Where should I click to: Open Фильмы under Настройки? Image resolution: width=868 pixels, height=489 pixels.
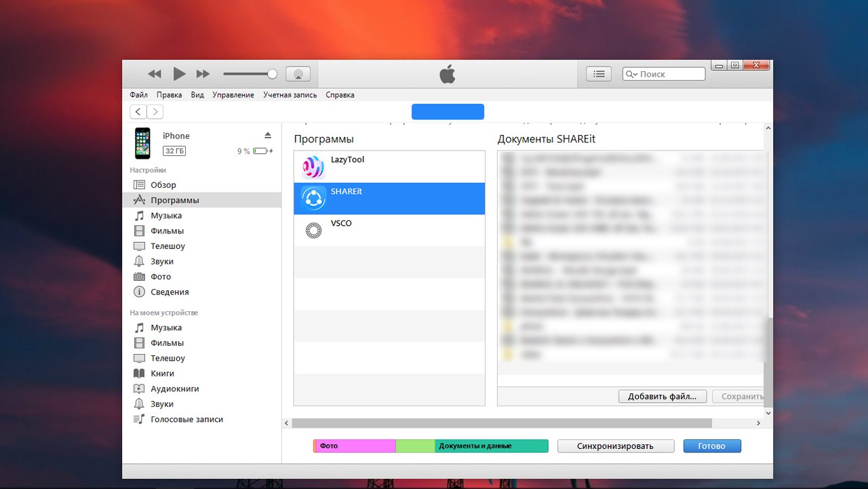click(202, 231)
